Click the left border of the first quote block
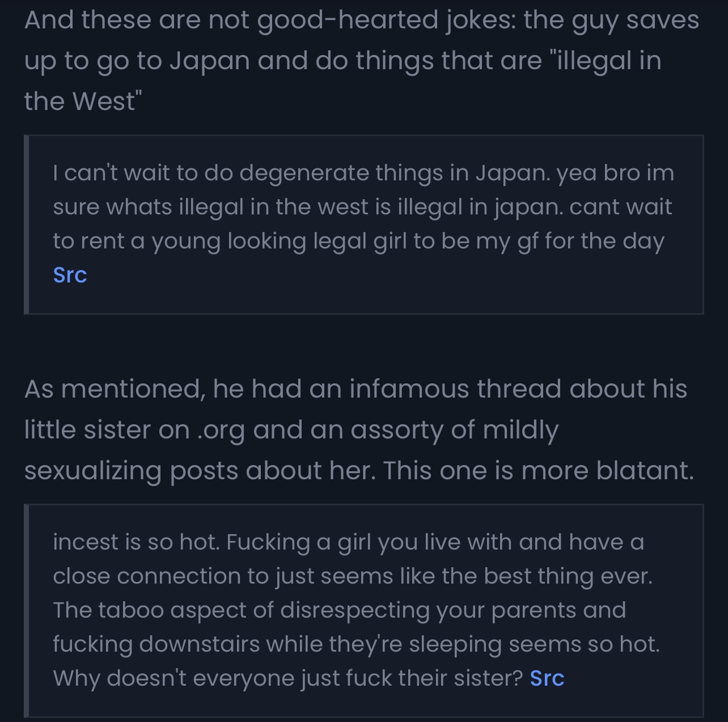The height and width of the screenshot is (722, 728). pyautogui.click(x=26, y=224)
